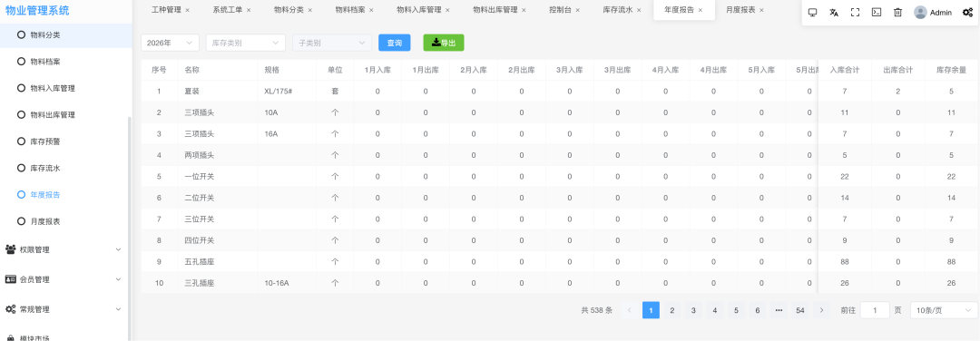Image resolution: width=980 pixels, height=341 pixels.
Task: Open the 2026年 year dropdown
Action: pyautogui.click(x=170, y=43)
